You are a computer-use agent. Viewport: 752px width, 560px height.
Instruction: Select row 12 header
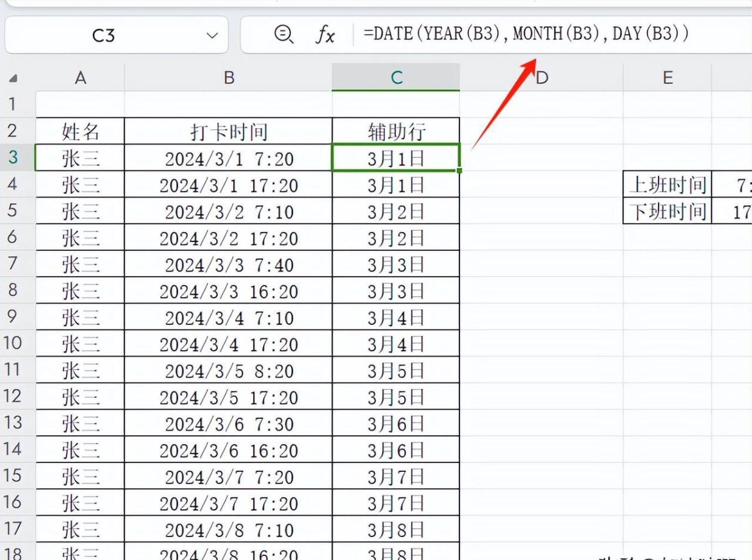click(x=18, y=396)
